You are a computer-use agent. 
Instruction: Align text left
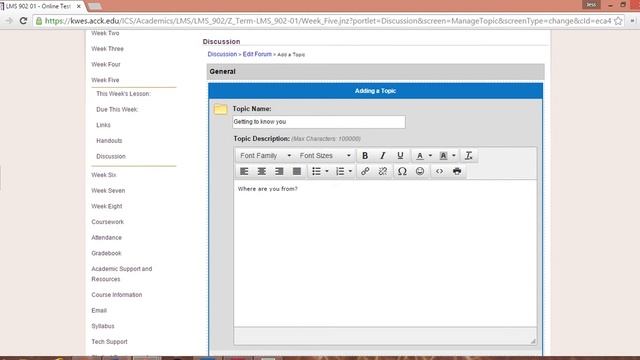tap(244, 171)
